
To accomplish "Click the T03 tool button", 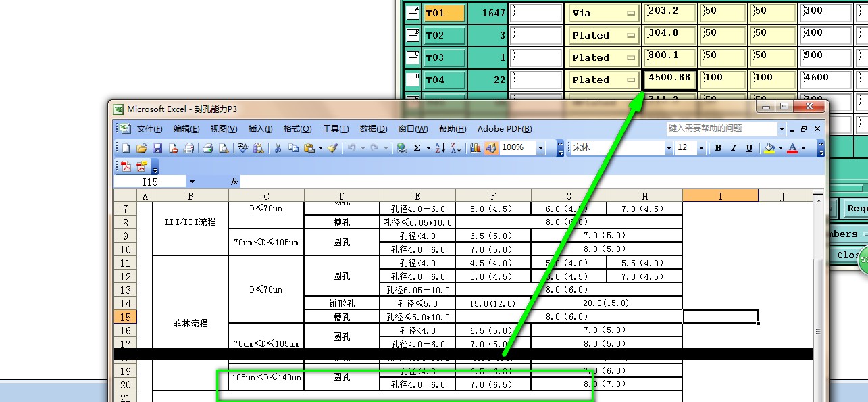I will tap(444, 57).
